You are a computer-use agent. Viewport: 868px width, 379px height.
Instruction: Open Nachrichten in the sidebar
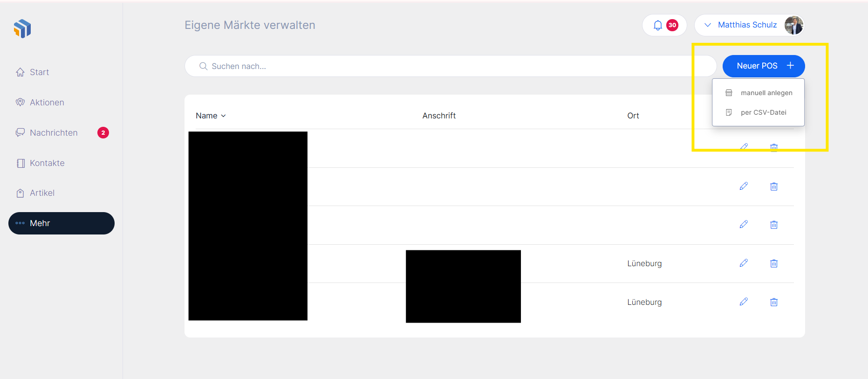(x=54, y=133)
